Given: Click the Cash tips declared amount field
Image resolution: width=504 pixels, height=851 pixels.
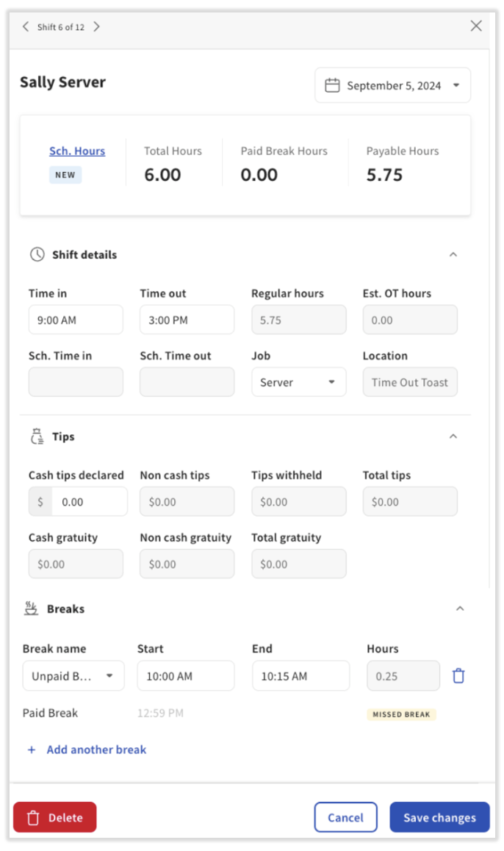Looking at the screenshot, I should click(83, 501).
